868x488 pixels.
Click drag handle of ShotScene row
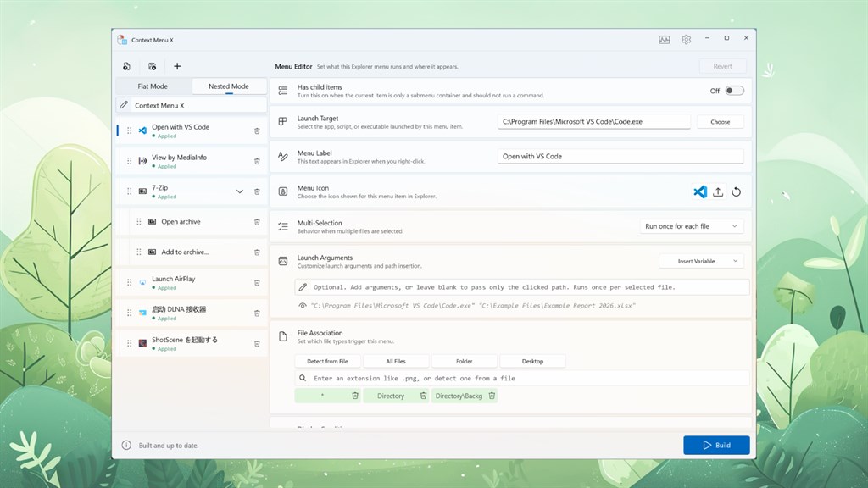[x=129, y=344]
